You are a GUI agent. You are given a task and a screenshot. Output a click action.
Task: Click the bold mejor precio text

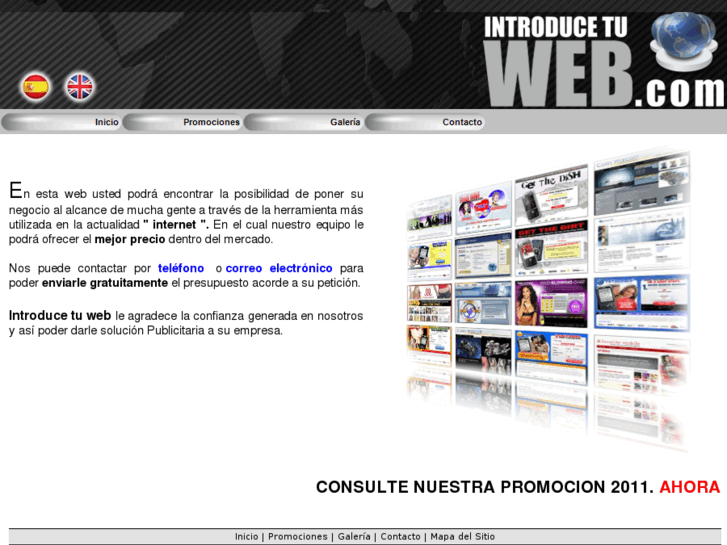[x=130, y=239]
